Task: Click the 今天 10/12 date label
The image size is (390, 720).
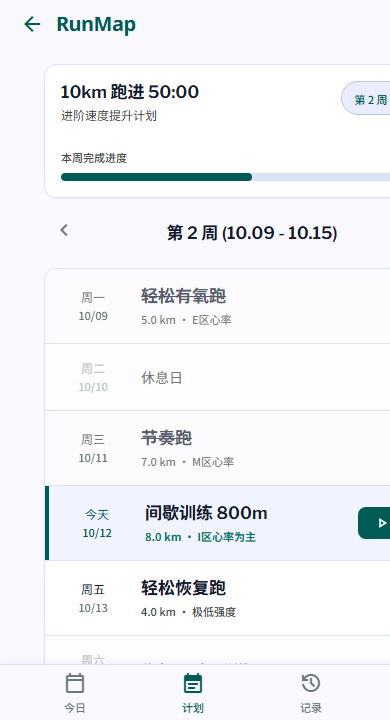Action: [97, 523]
